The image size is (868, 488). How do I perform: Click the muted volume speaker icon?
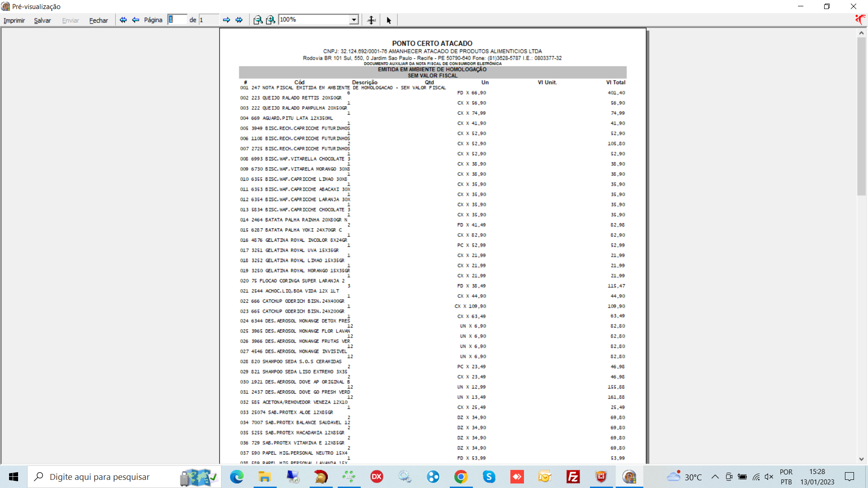pyautogui.click(x=769, y=477)
